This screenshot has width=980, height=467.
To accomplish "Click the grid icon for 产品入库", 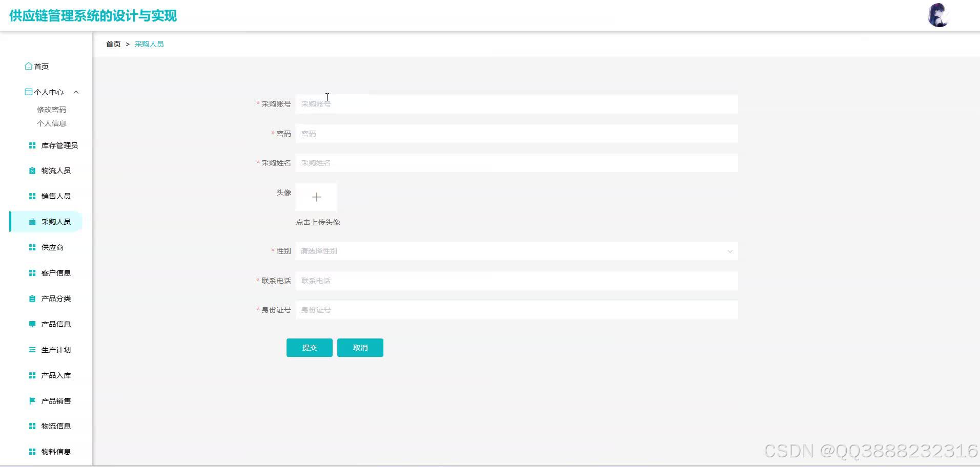I will point(32,375).
